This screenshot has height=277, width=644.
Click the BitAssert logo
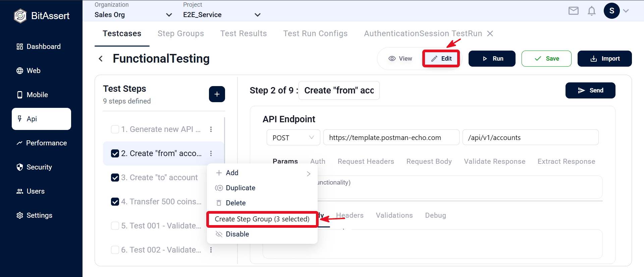pyautogui.click(x=42, y=16)
